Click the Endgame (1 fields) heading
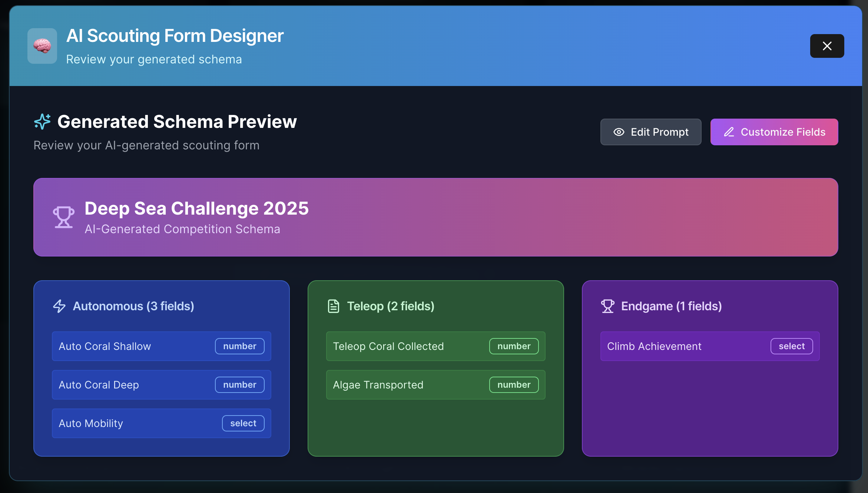The image size is (868, 493). tap(671, 306)
